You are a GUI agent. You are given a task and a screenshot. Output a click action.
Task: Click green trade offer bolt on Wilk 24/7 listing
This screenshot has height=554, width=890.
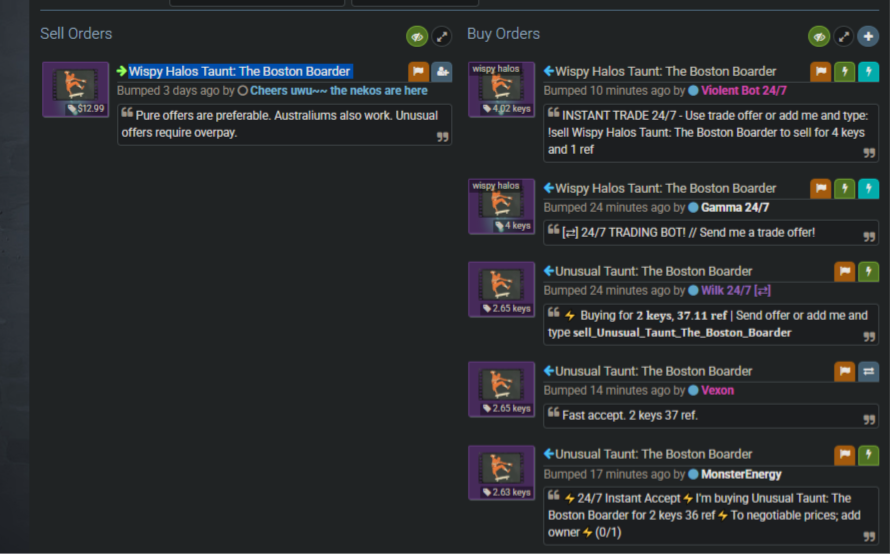tap(868, 272)
